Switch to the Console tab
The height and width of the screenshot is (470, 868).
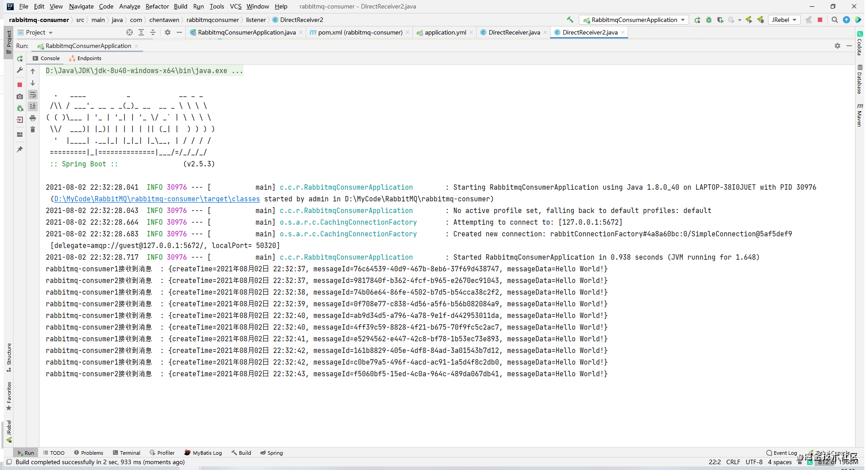[46, 58]
